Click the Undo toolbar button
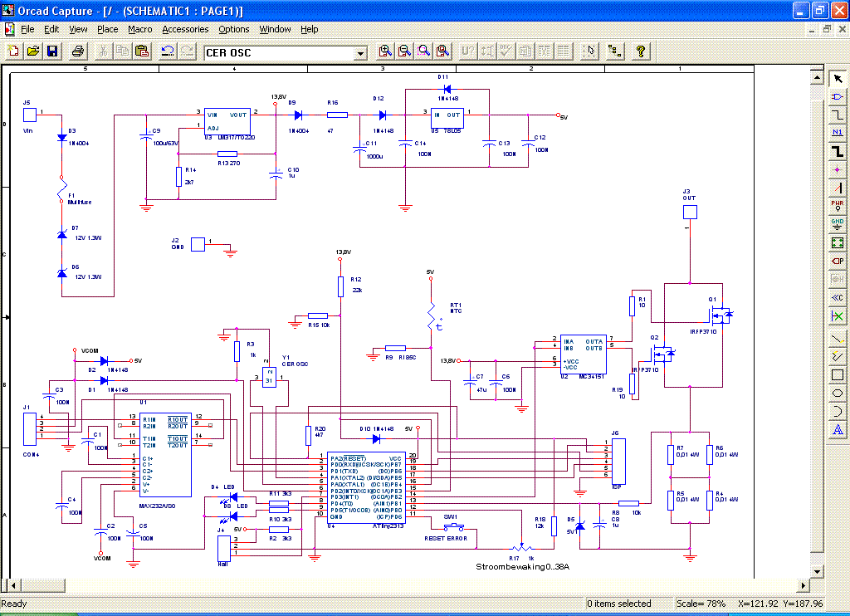Viewport: 850px width, 616px height. pyautogui.click(x=167, y=51)
